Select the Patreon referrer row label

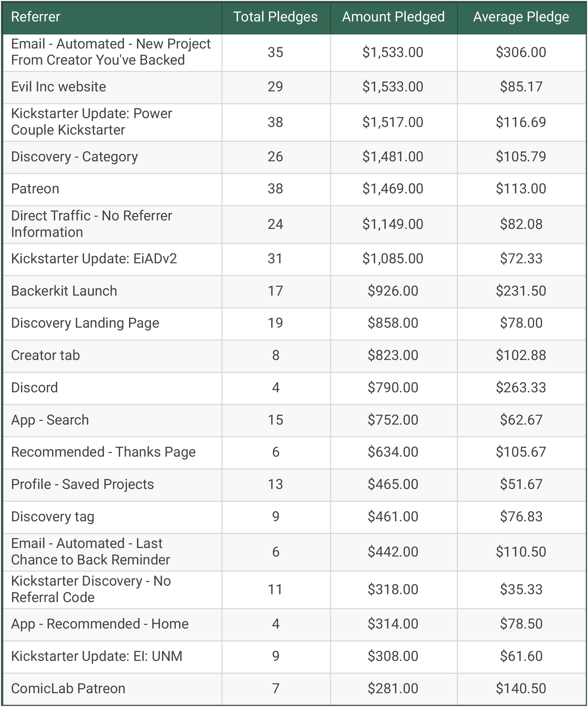[x=35, y=189]
